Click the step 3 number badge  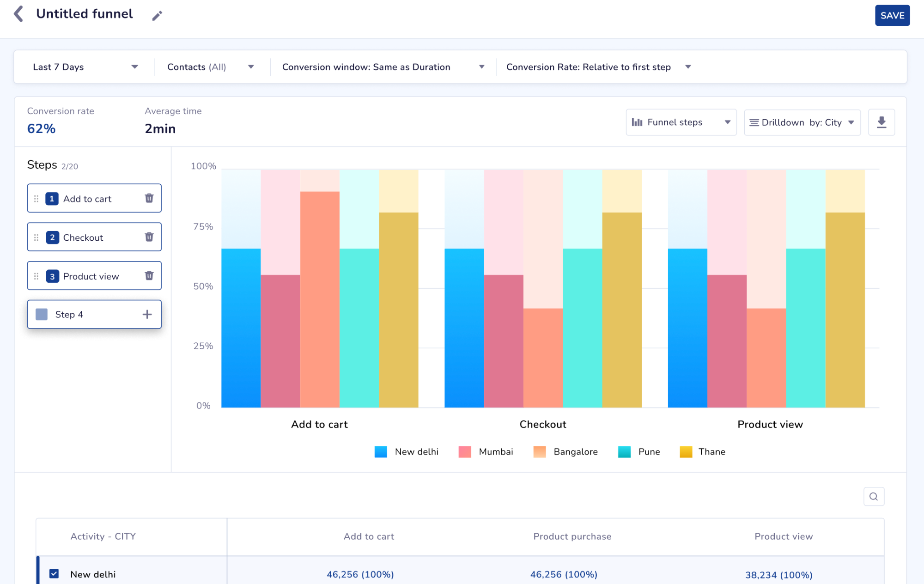click(52, 276)
